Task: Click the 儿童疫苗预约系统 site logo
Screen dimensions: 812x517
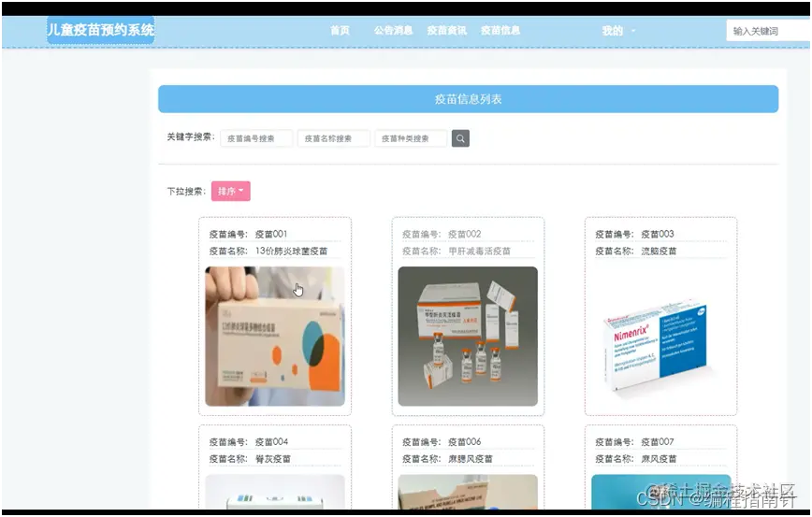Action: click(x=100, y=30)
